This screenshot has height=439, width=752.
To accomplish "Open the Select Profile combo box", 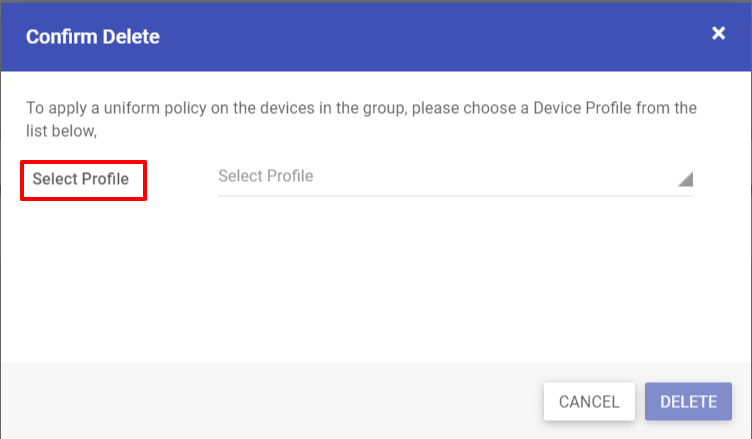I will click(455, 177).
